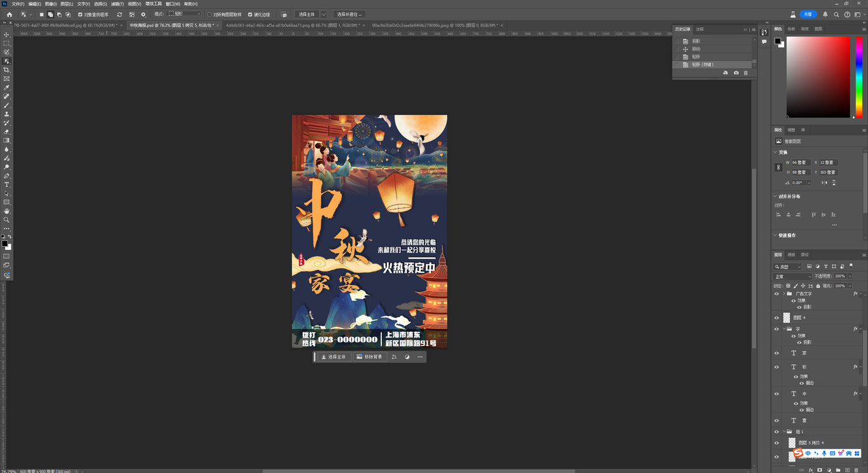Open the 滤镜(T) menu
Viewport: 868px width, 473px height.
coord(117,4)
